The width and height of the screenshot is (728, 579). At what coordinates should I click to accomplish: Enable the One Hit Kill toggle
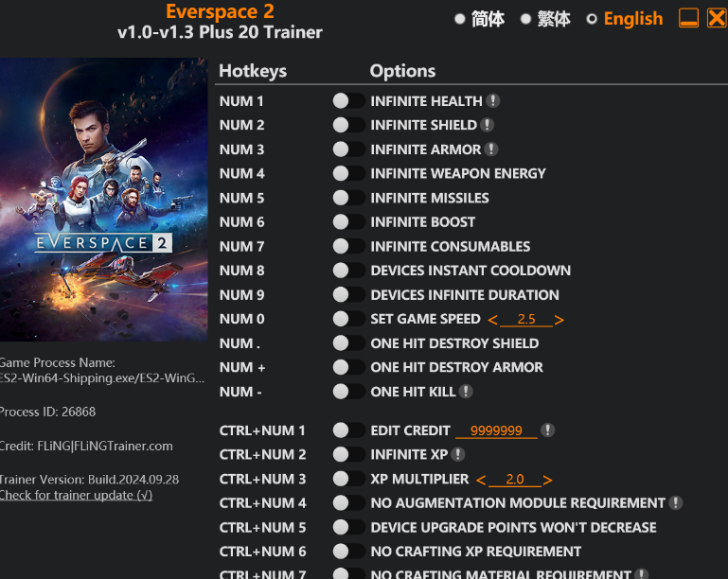pos(348,392)
